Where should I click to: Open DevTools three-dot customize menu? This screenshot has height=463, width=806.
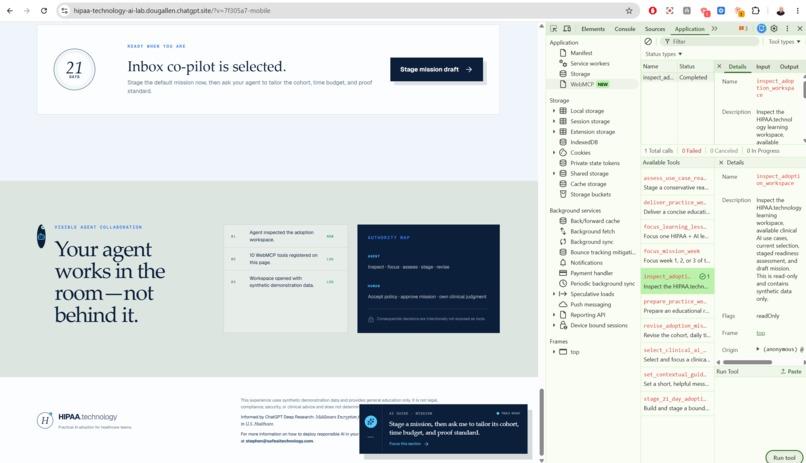click(787, 29)
